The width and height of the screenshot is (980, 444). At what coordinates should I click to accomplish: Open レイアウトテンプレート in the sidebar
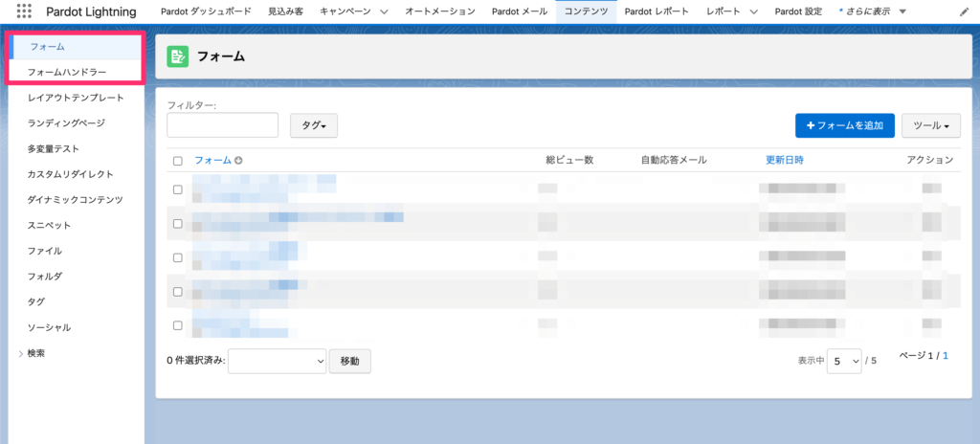click(75, 98)
